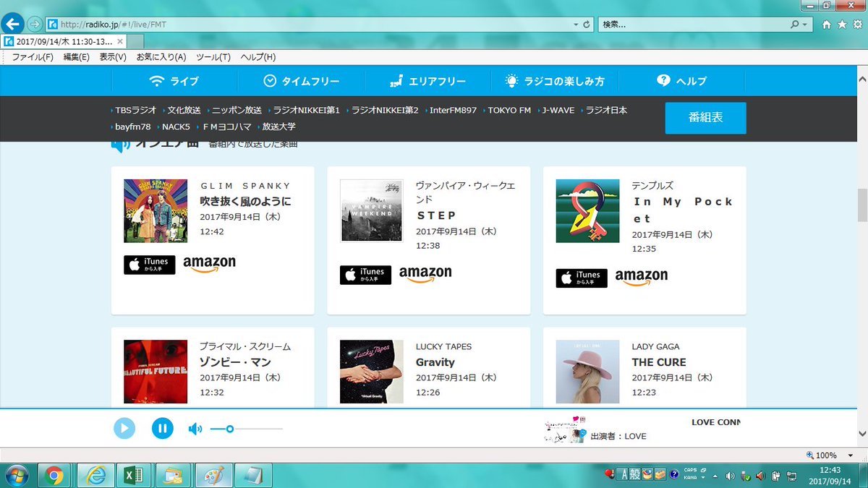The image size is (868, 488).
Task: Select the 文化放送 station link
Action: (x=182, y=111)
